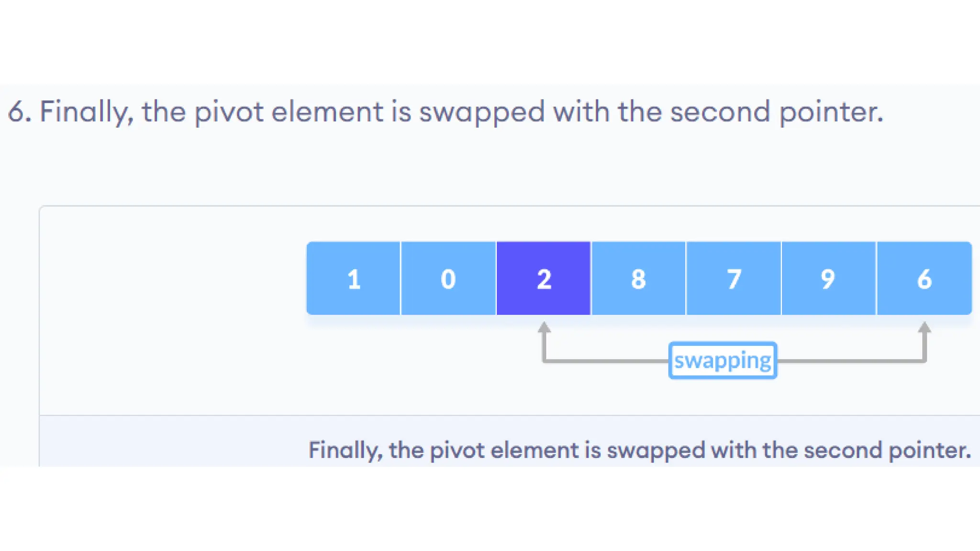
Task: Click the word "pivot" in the top heading
Action: 229,113
